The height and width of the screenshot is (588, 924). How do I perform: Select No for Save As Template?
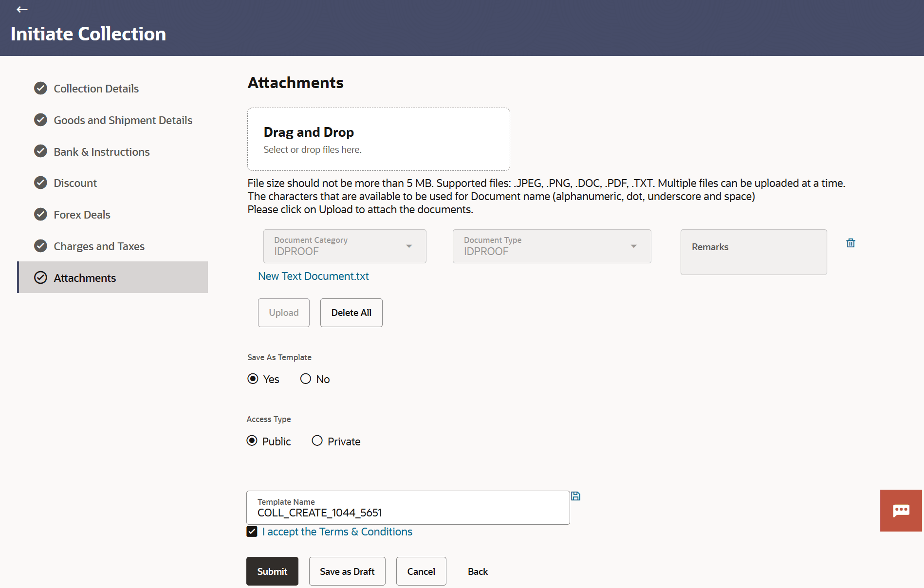click(x=306, y=379)
